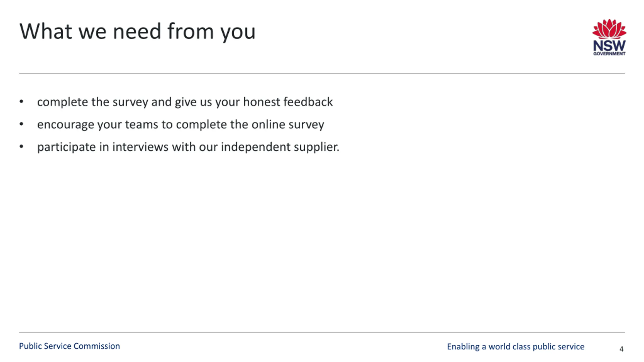The width and height of the screenshot is (644, 362).
Task: Click the bullet marker before 'encourage your teams'
Action: [x=21, y=124]
